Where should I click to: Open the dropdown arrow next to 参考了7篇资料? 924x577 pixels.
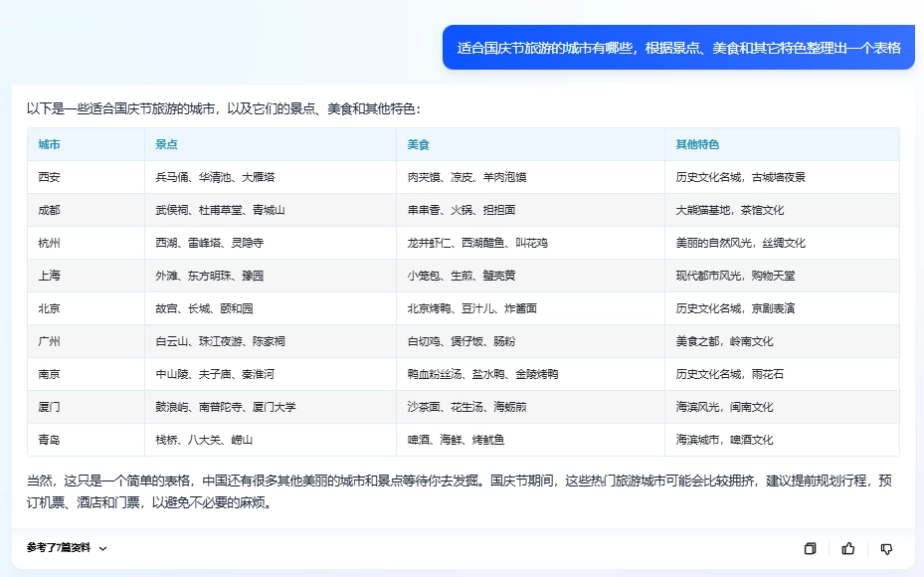tap(107, 548)
